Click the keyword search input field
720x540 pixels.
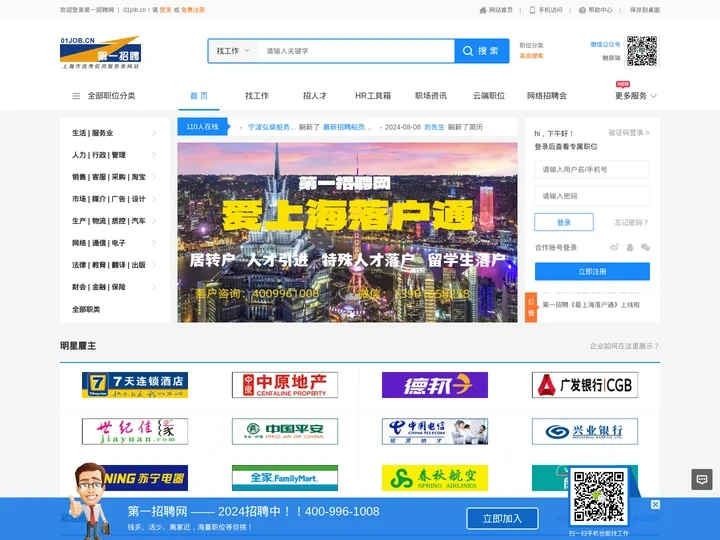[357, 51]
